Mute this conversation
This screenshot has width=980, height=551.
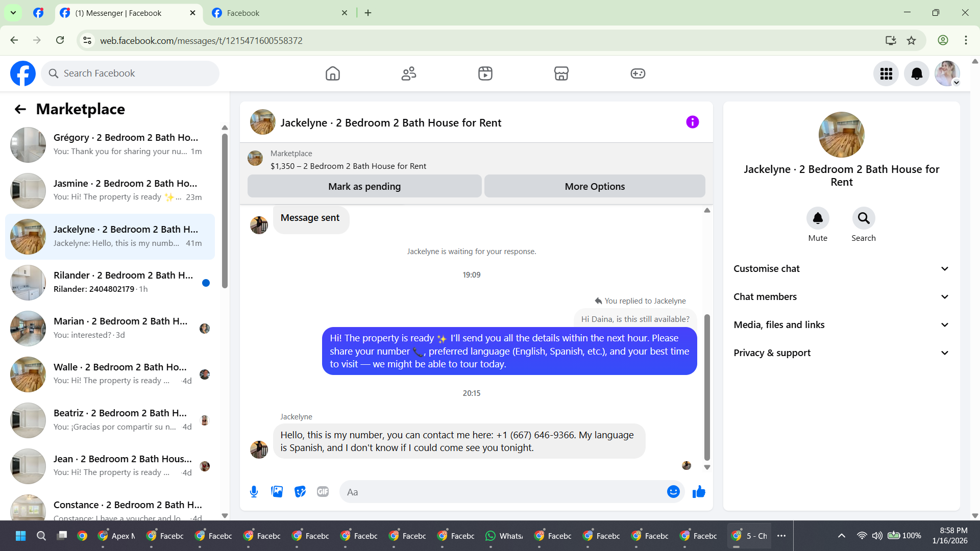[x=817, y=218]
